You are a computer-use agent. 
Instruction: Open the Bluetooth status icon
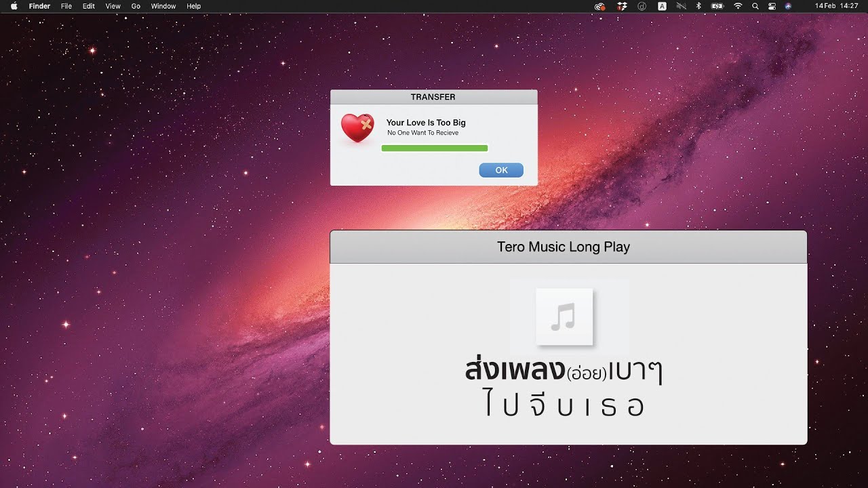click(698, 6)
